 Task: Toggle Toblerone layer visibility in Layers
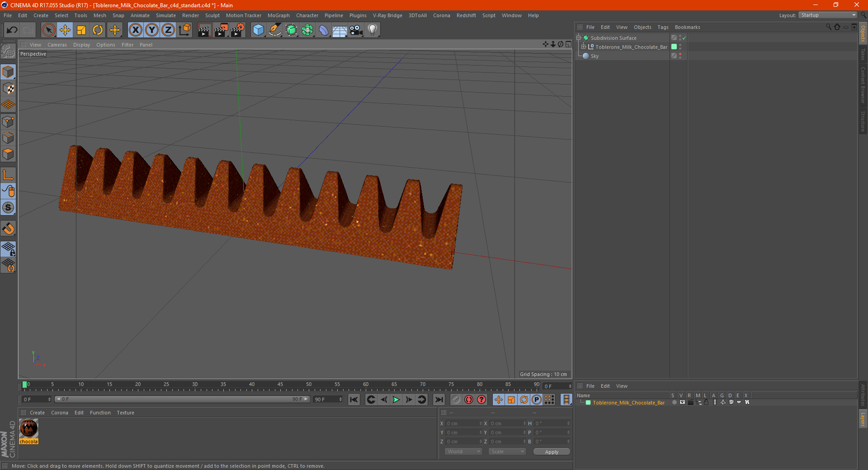[682, 402]
